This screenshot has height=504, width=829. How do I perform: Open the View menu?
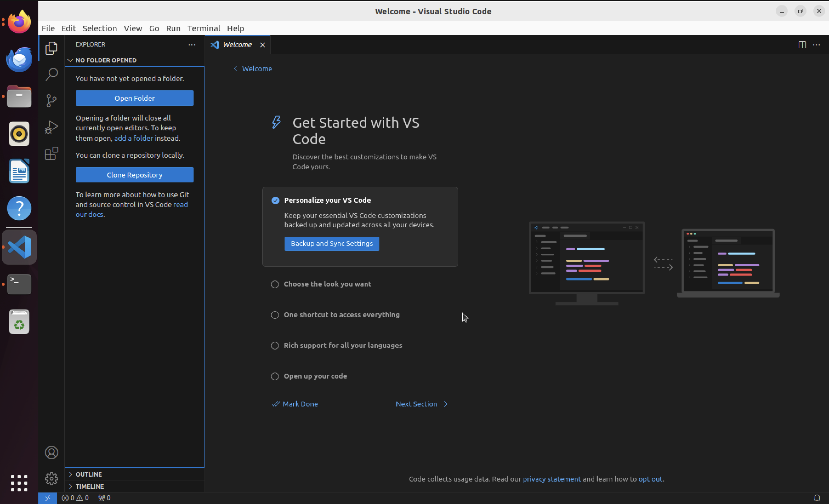click(x=133, y=28)
